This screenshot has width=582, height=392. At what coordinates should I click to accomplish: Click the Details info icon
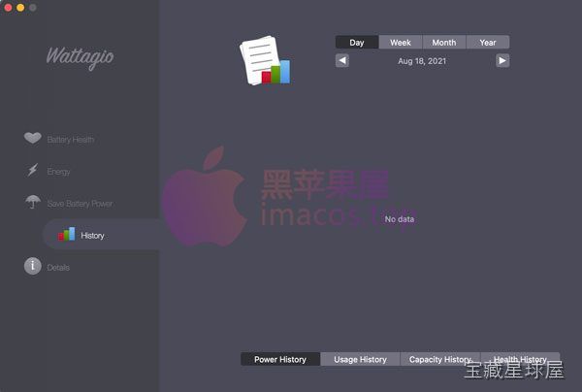(x=33, y=266)
